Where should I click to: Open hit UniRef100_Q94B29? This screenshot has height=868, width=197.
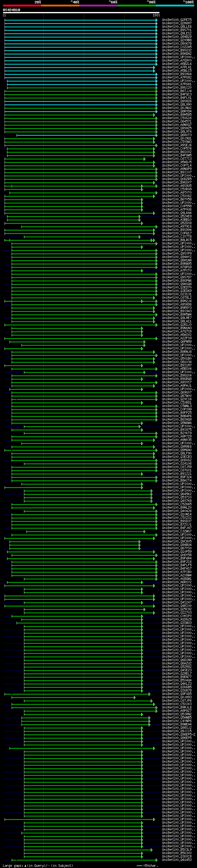[x=177, y=37]
